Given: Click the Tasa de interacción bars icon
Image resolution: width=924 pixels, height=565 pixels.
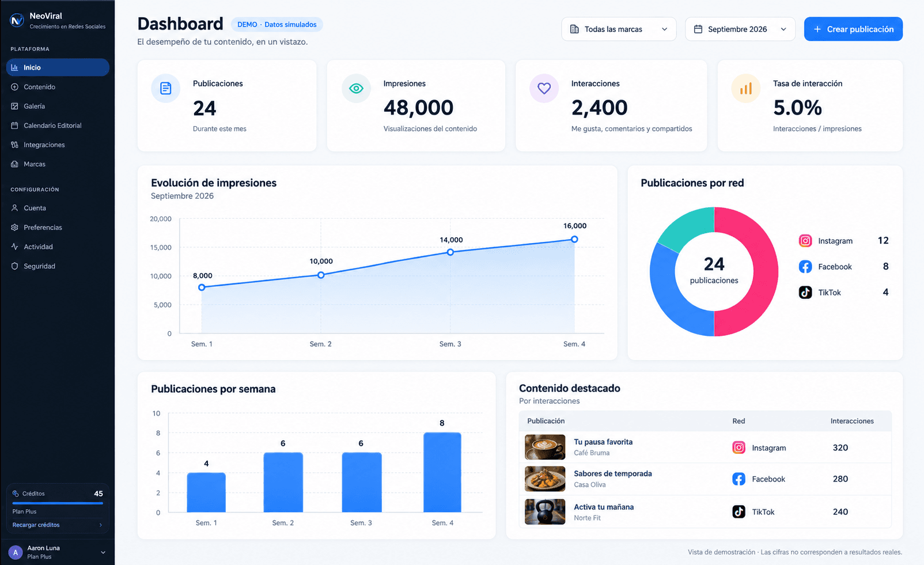Looking at the screenshot, I should click(746, 88).
